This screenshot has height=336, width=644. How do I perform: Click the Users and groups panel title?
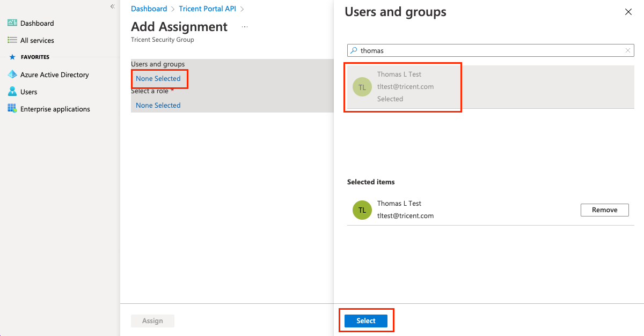(396, 12)
